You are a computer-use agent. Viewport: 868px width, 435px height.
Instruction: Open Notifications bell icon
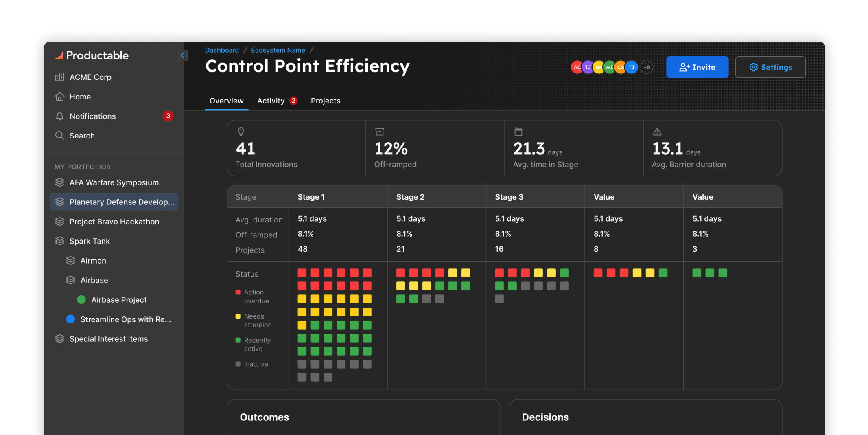tap(60, 116)
